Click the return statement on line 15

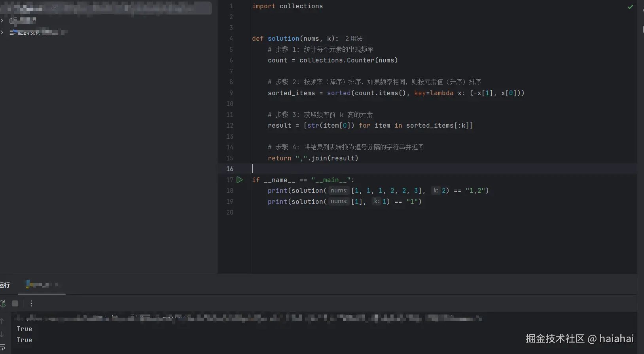pyautogui.click(x=313, y=158)
